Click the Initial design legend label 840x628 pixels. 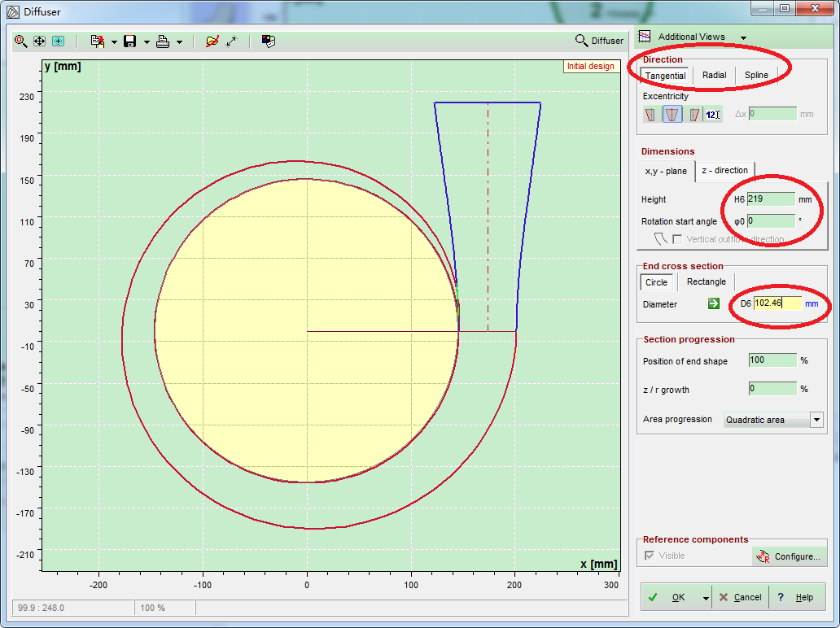click(591, 67)
